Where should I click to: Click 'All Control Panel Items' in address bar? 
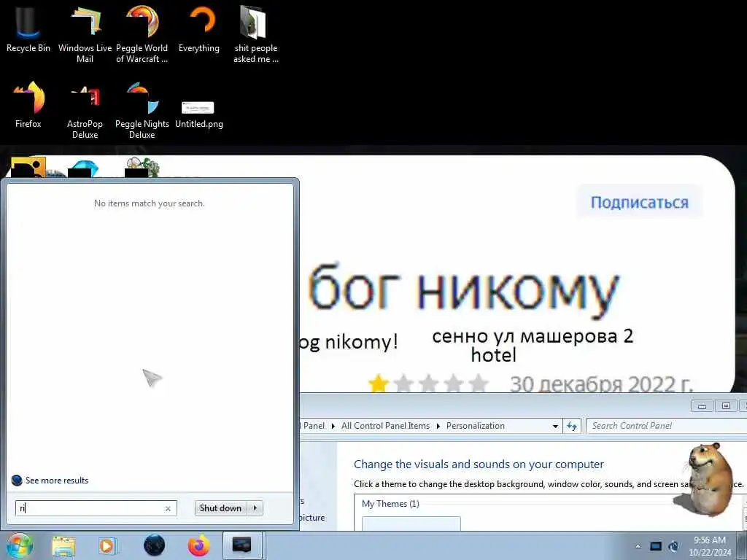point(385,426)
